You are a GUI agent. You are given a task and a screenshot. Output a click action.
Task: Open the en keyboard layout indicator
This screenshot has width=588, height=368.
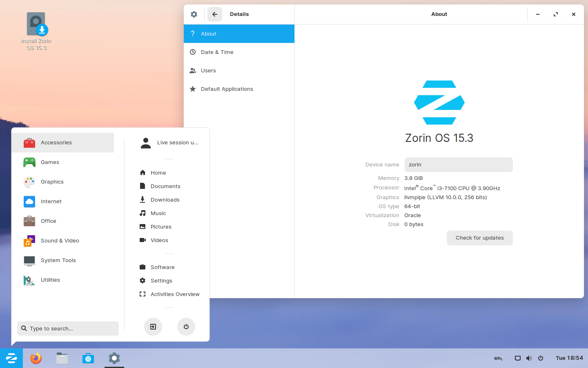coord(498,358)
